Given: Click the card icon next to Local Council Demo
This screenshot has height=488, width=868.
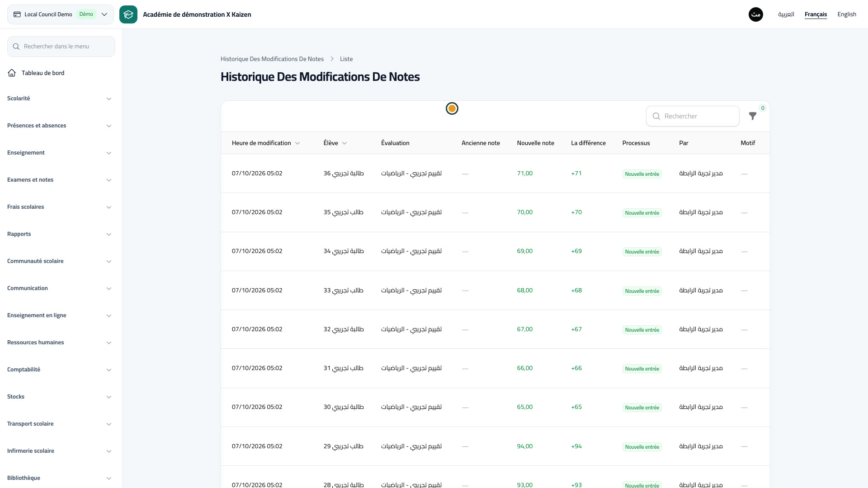Looking at the screenshot, I should pos(17,14).
